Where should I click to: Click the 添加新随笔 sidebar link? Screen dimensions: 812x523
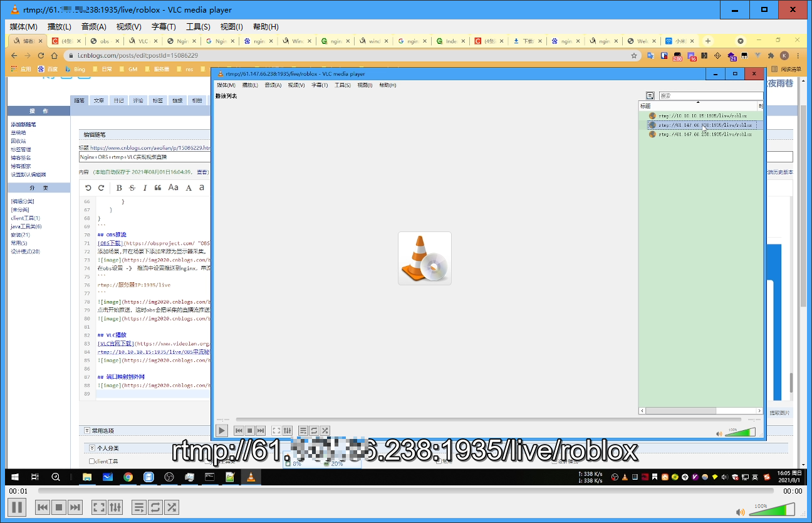(x=23, y=125)
